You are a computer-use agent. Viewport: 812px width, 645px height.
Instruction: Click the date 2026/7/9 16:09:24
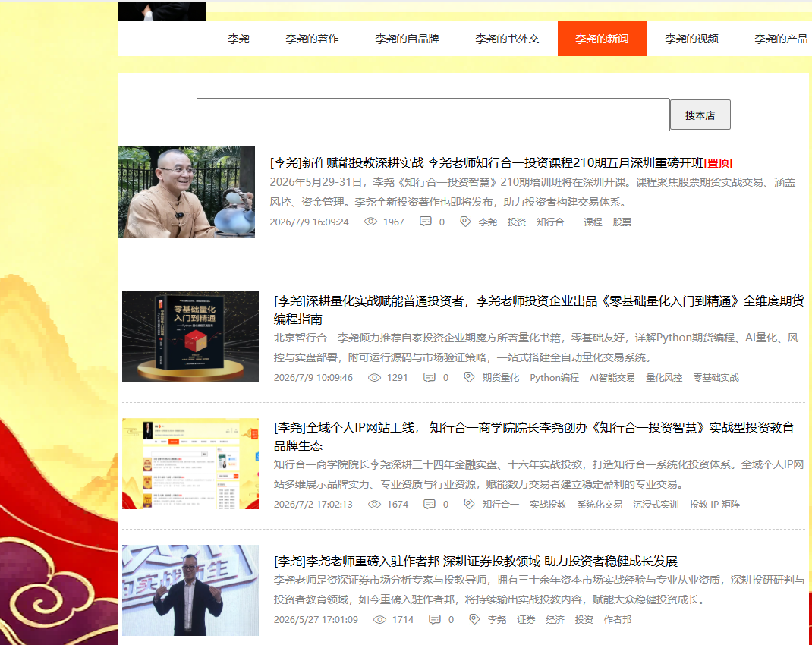(309, 222)
